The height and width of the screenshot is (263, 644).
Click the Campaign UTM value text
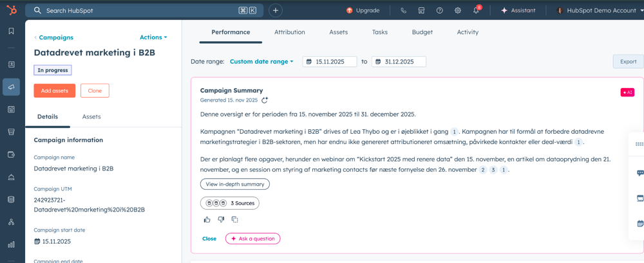(90, 204)
